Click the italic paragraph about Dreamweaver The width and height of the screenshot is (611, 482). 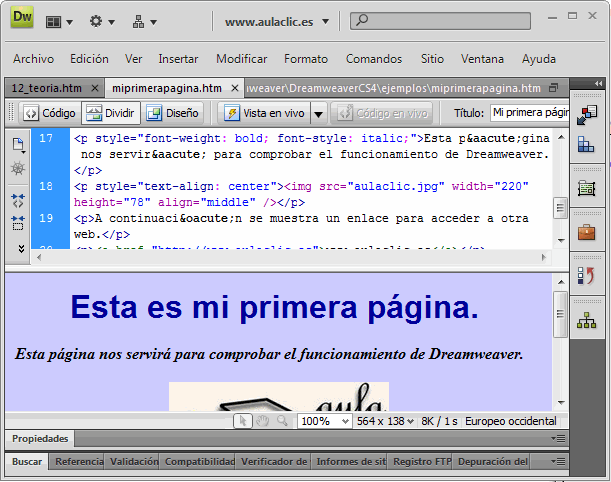click(269, 354)
